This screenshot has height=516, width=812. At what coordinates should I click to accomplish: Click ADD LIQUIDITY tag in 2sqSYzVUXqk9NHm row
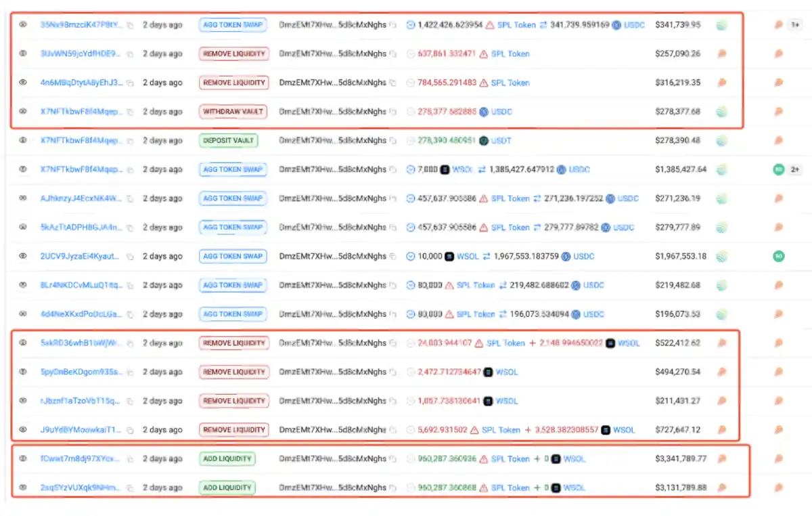click(x=227, y=488)
